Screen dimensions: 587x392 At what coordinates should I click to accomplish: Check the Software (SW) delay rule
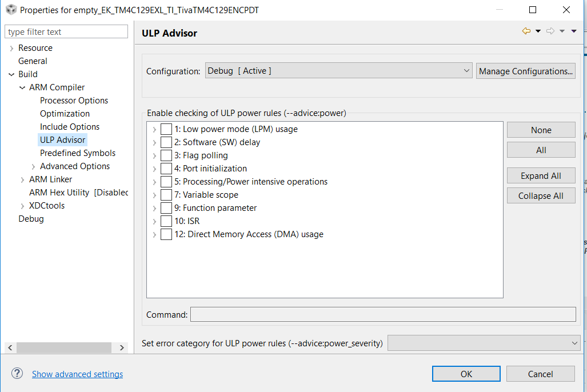pos(166,142)
